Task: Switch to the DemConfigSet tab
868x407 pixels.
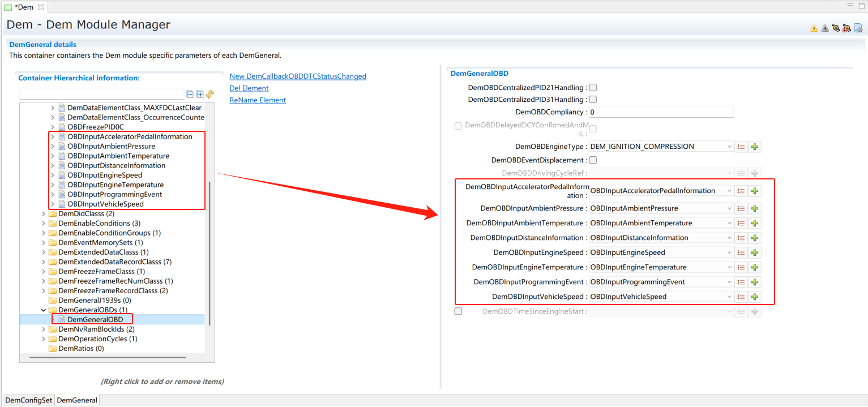Action: [x=28, y=400]
